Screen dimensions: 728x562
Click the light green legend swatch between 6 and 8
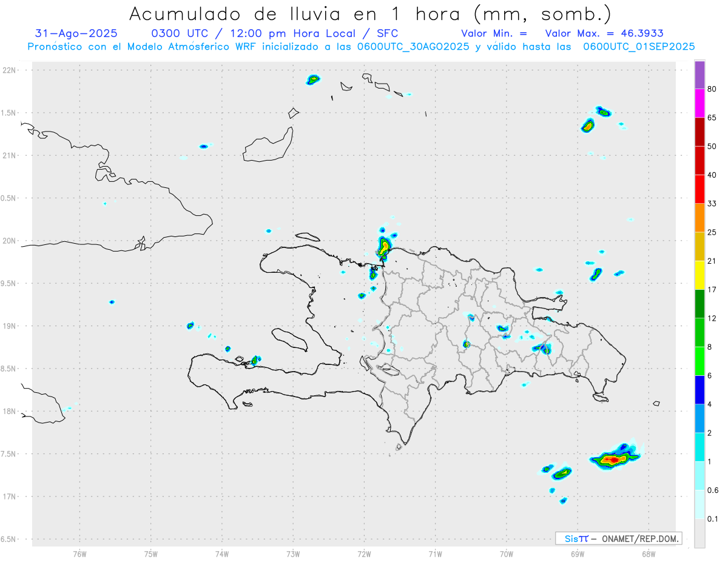point(699,361)
